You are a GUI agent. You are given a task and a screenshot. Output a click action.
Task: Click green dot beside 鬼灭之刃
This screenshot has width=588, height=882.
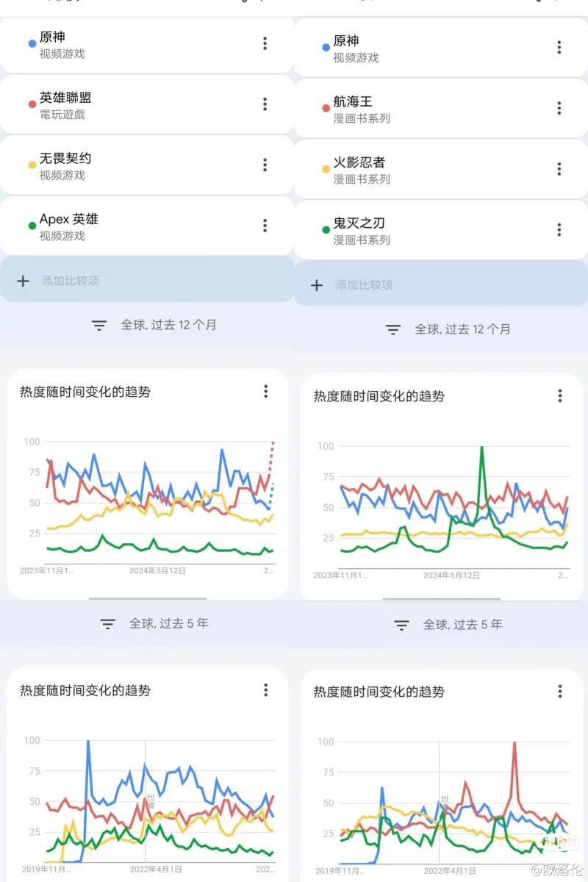326,230
